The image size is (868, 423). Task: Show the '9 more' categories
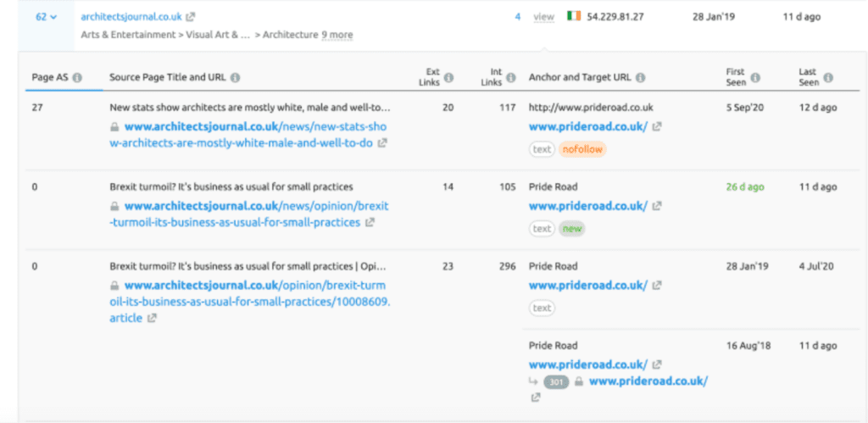pos(337,35)
